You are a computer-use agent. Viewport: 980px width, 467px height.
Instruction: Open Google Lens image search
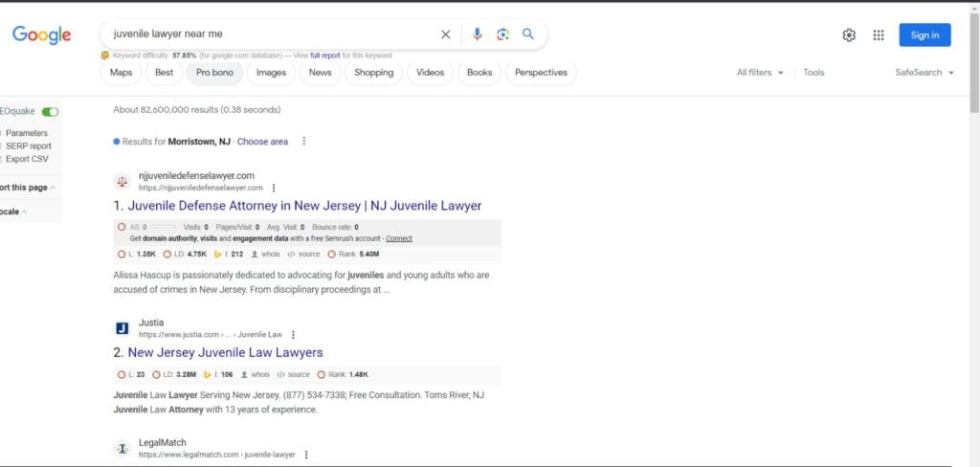coord(502,34)
